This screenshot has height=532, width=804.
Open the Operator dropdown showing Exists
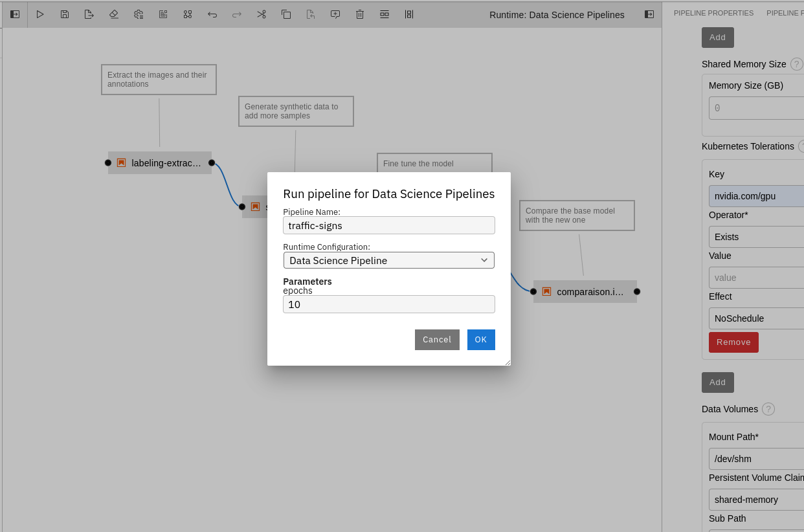pyautogui.click(x=756, y=237)
